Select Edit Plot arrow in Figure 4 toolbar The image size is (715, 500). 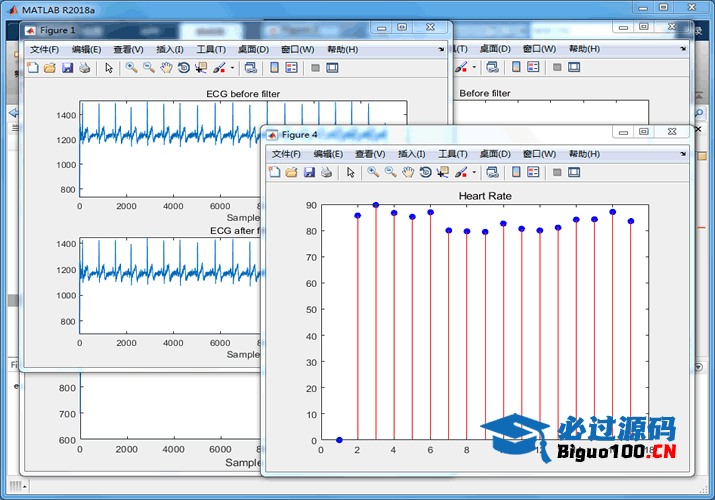[351, 172]
